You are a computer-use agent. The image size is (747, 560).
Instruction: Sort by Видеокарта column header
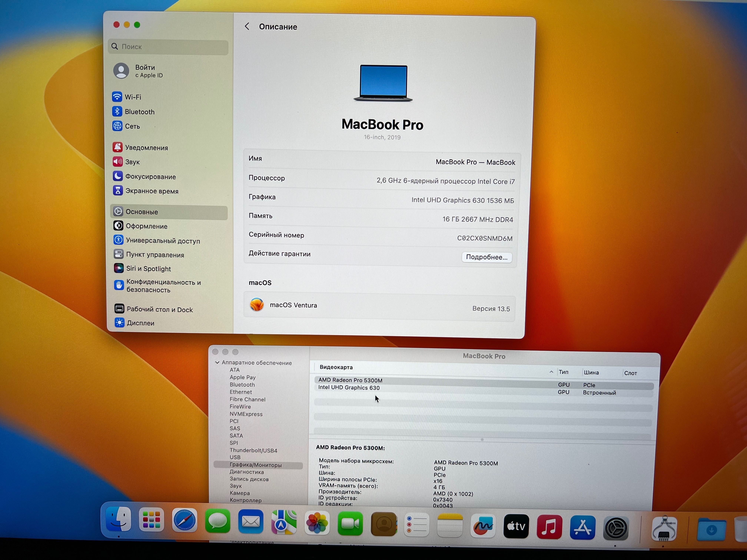tap(336, 367)
